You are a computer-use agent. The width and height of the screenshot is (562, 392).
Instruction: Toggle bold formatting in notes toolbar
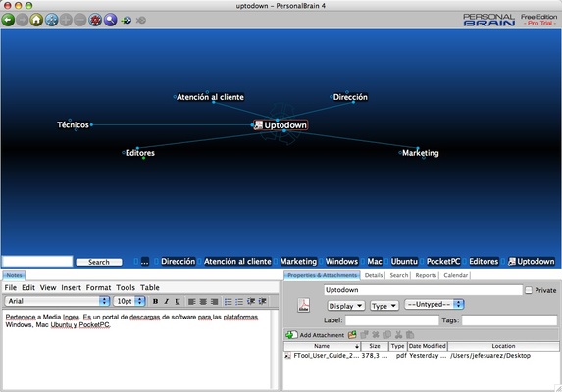point(155,302)
